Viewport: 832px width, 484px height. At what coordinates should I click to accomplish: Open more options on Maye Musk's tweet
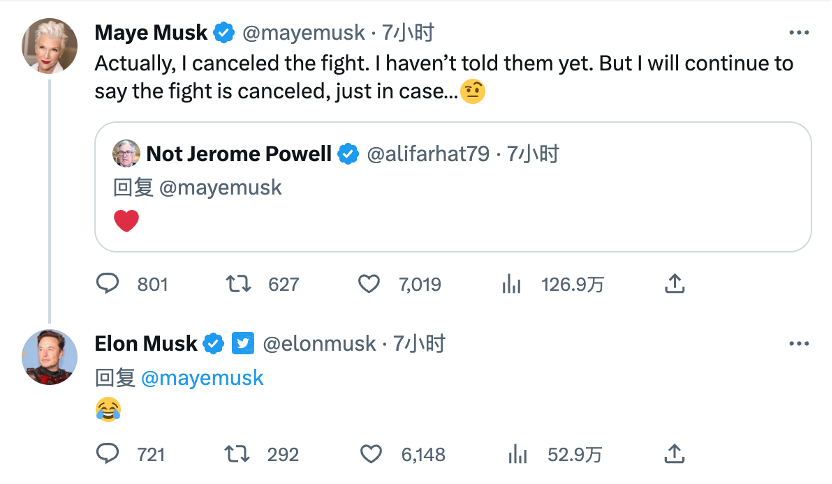(798, 33)
